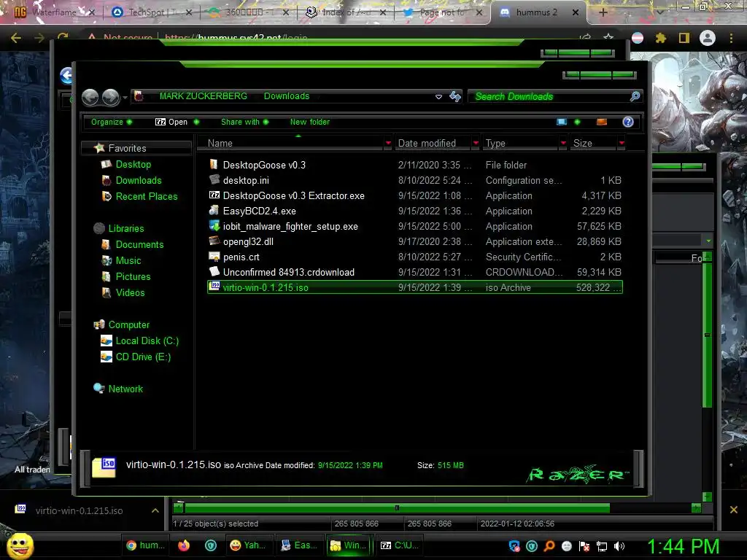Select Libraries in navigation pane
The width and height of the screenshot is (747, 560).
click(125, 228)
